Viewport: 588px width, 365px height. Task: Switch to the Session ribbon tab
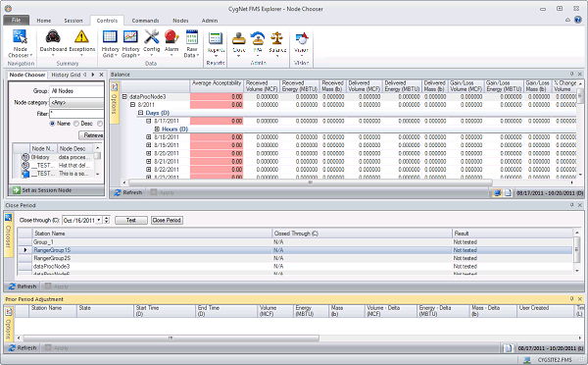[73, 21]
